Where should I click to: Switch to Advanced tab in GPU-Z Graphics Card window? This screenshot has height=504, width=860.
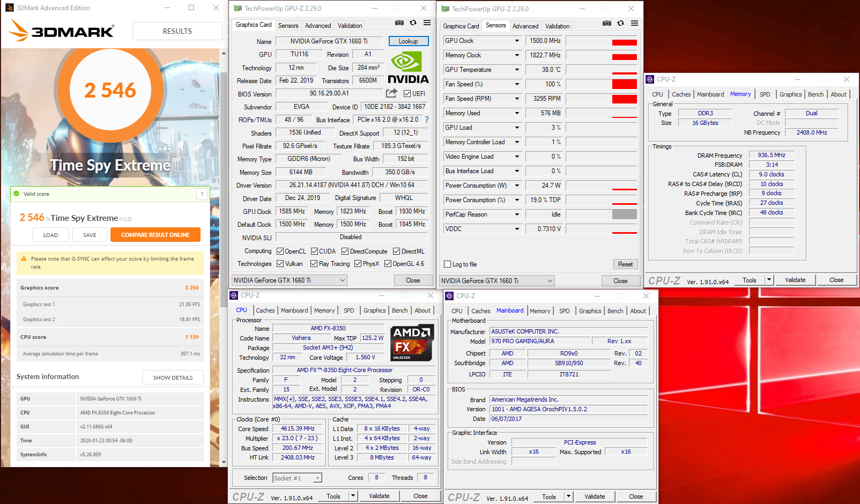click(x=318, y=26)
